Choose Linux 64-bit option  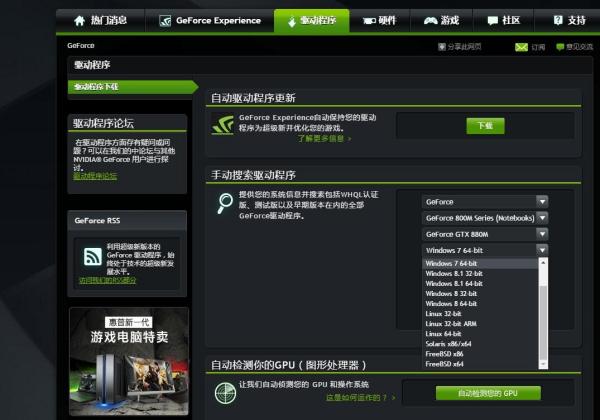(480, 334)
